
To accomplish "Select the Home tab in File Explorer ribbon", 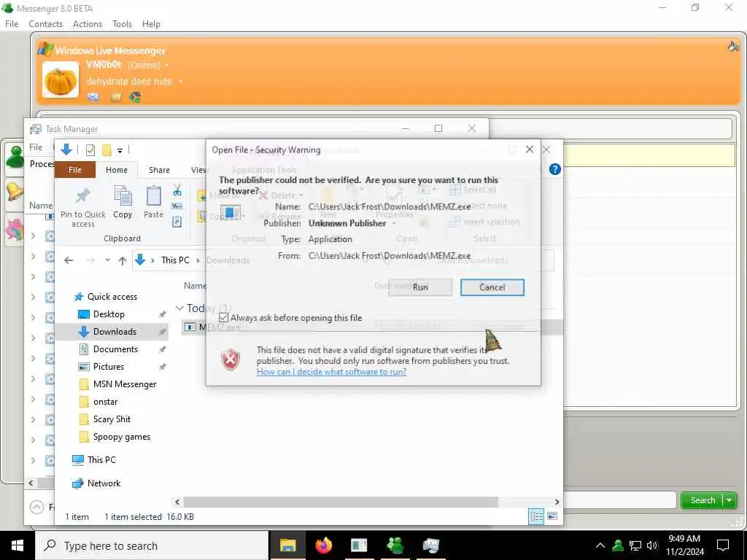I will (116, 170).
